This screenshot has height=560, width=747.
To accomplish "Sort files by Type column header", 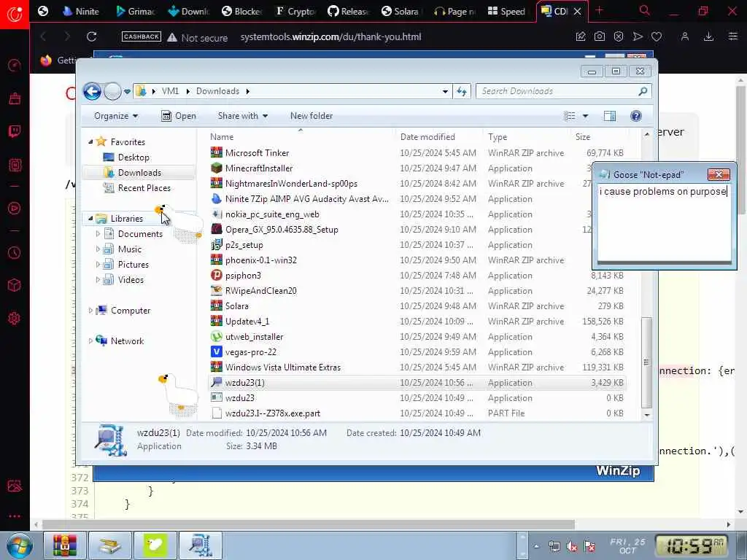I will pyautogui.click(x=527, y=137).
